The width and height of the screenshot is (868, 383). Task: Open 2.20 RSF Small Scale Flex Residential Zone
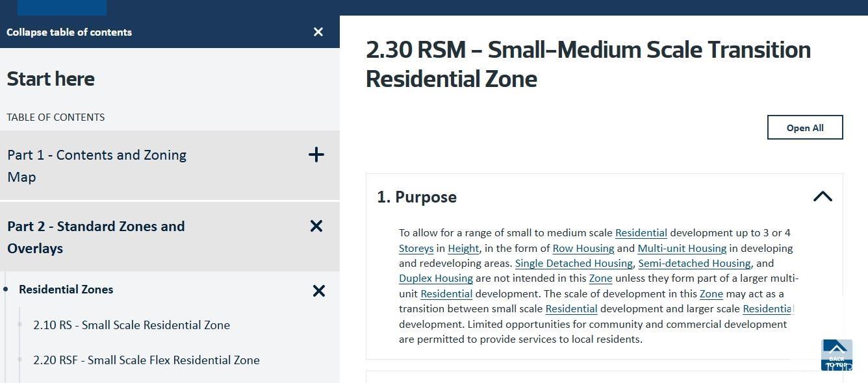(x=147, y=360)
